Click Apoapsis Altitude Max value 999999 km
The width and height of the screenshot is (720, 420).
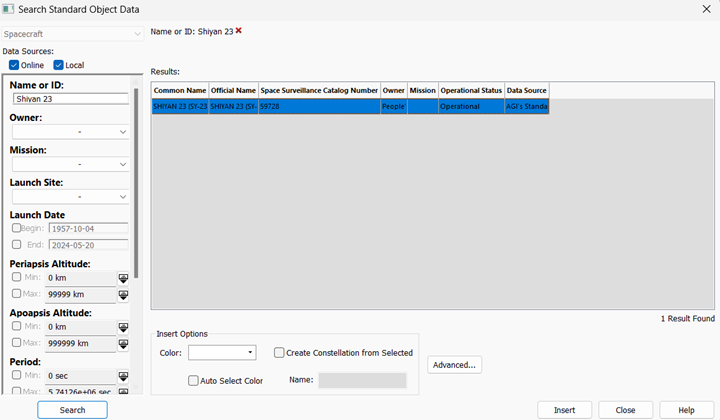click(80, 344)
